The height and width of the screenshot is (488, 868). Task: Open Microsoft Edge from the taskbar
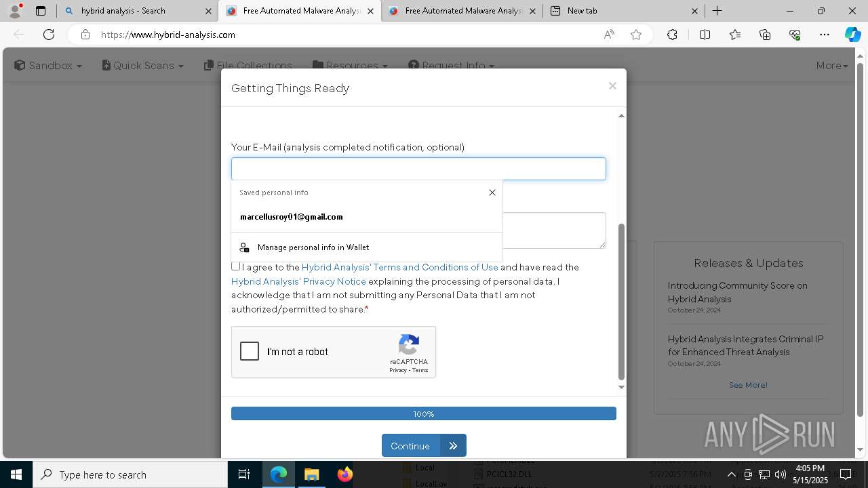coord(279,474)
